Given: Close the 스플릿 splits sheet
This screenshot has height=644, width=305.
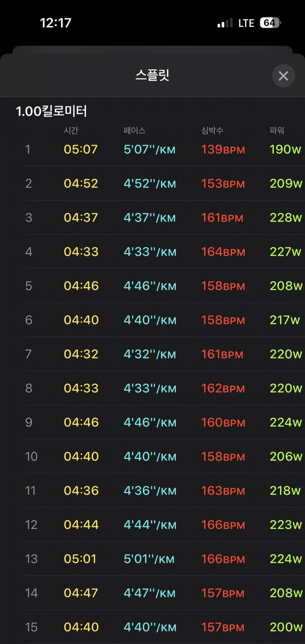Looking at the screenshot, I should pyautogui.click(x=283, y=76).
